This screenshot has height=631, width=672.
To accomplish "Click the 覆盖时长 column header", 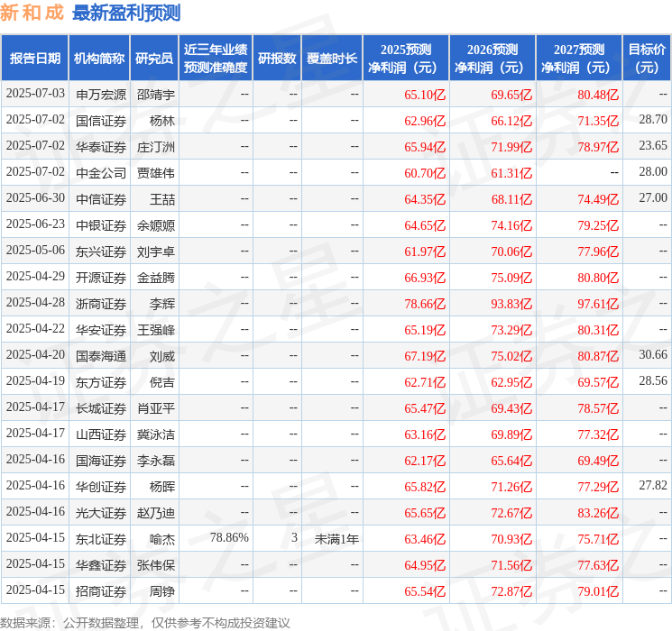I will 332,59.
